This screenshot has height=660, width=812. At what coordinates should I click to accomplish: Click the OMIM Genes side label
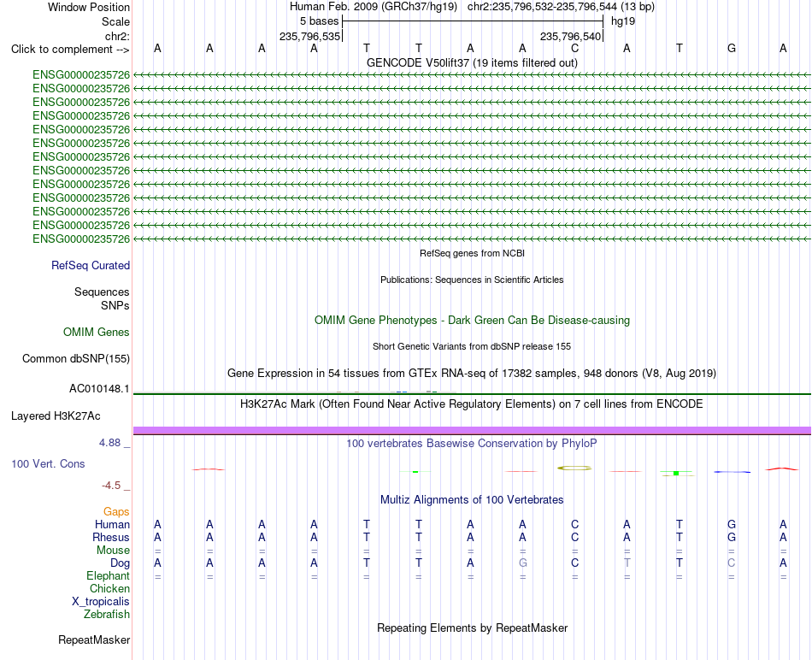tap(96, 332)
